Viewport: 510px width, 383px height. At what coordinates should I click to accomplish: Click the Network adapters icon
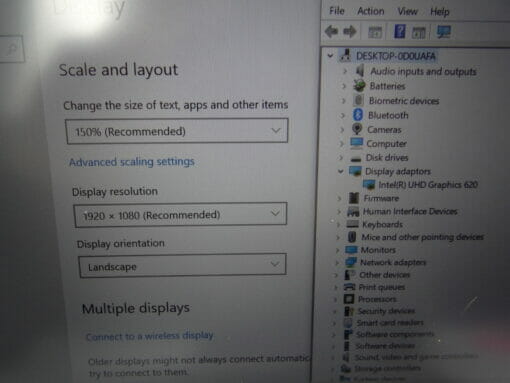coord(351,262)
